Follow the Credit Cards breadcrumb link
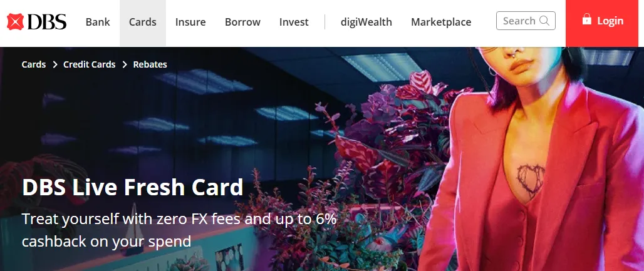The image size is (644, 271). point(89,64)
